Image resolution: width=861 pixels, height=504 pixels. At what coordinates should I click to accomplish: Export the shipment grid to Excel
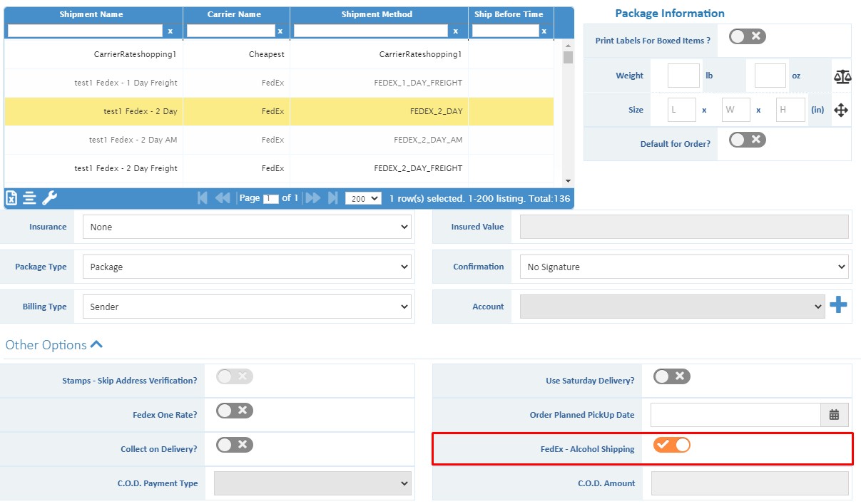(x=11, y=198)
